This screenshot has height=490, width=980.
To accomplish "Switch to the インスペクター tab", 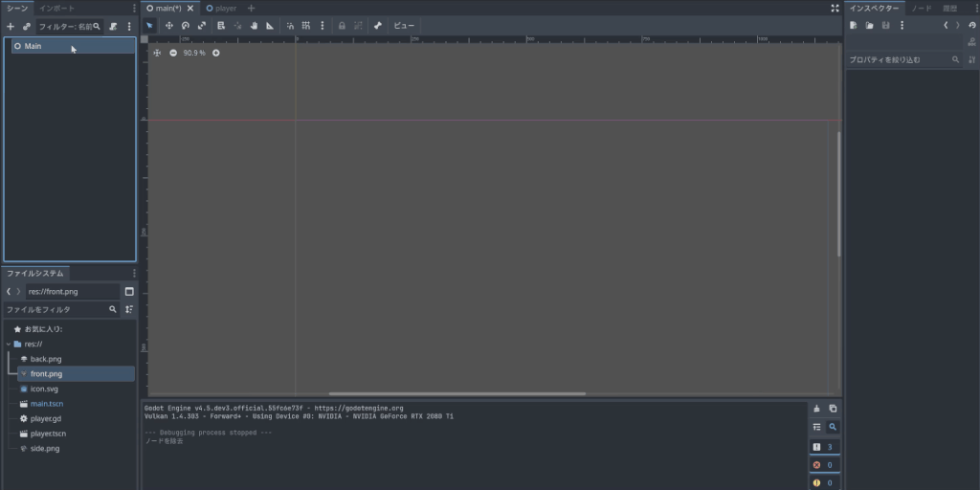I will [875, 8].
